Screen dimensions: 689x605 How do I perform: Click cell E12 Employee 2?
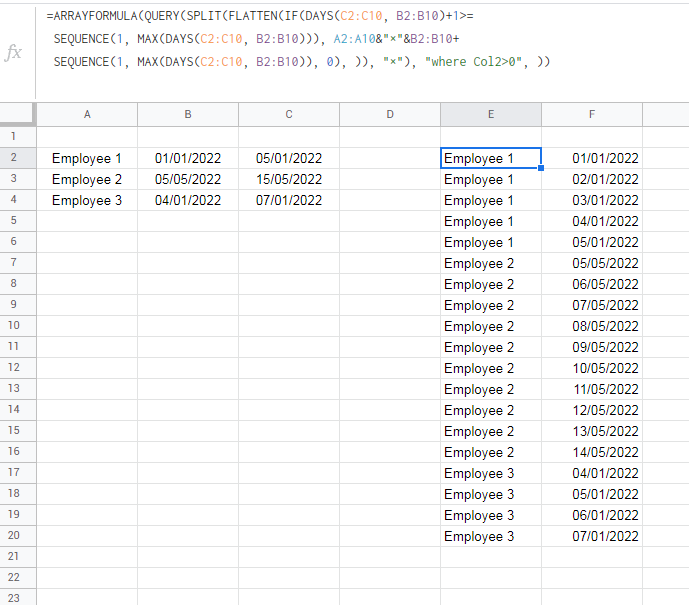click(x=491, y=368)
